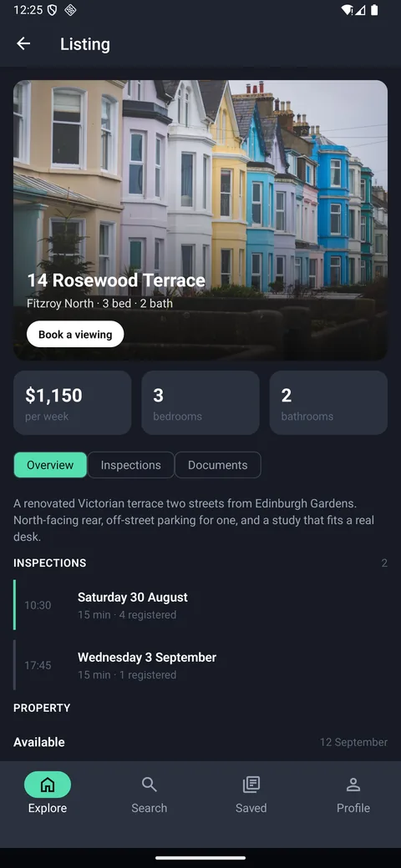Tap the shield icon in status bar
Image resolution: width=401 pixels, height=868 pixels.
[52, 10]
